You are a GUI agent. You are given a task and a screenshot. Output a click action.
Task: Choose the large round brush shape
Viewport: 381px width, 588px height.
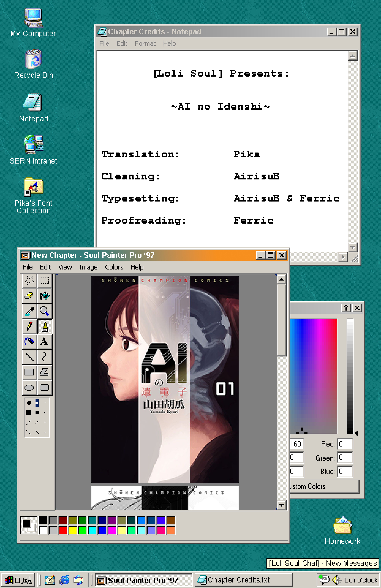(x=29, y=403)
